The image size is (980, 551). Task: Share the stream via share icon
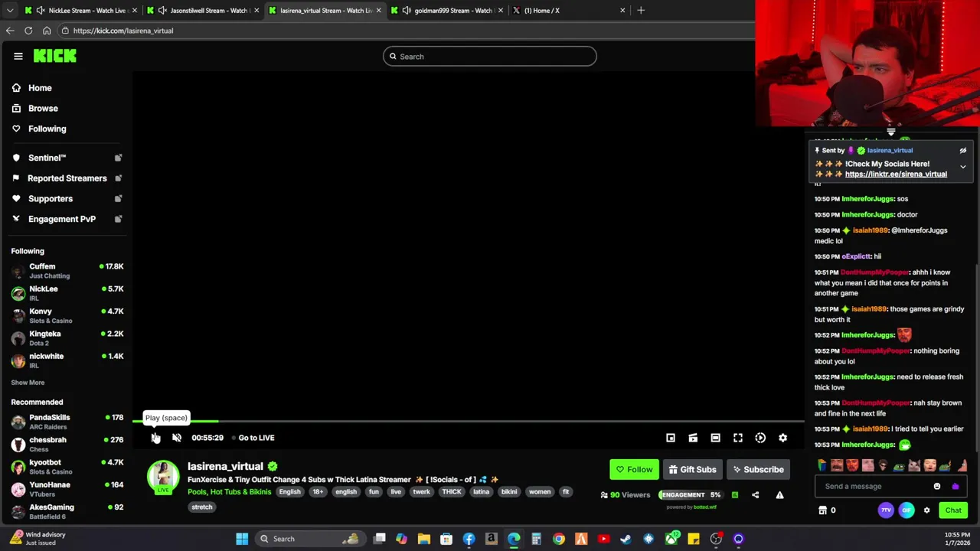point(756,495)
